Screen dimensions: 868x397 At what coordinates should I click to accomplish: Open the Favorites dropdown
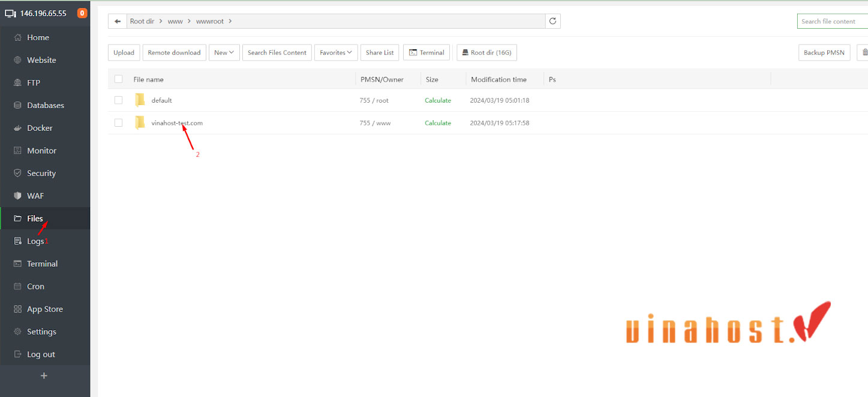[336, 53]
